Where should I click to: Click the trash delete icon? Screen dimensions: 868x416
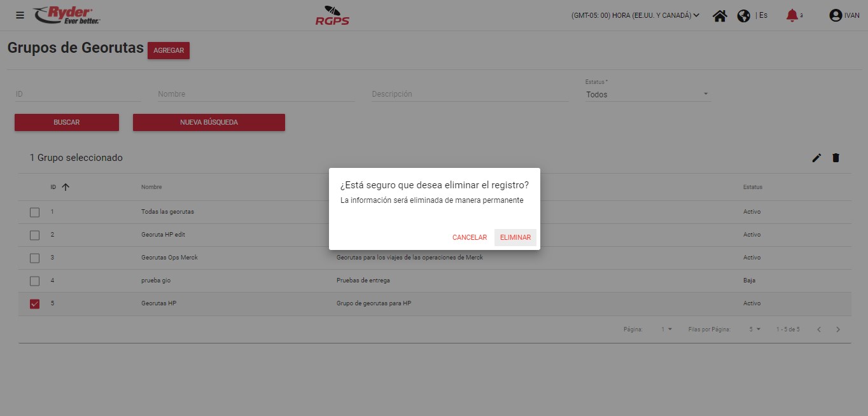[x=836, y=158]
